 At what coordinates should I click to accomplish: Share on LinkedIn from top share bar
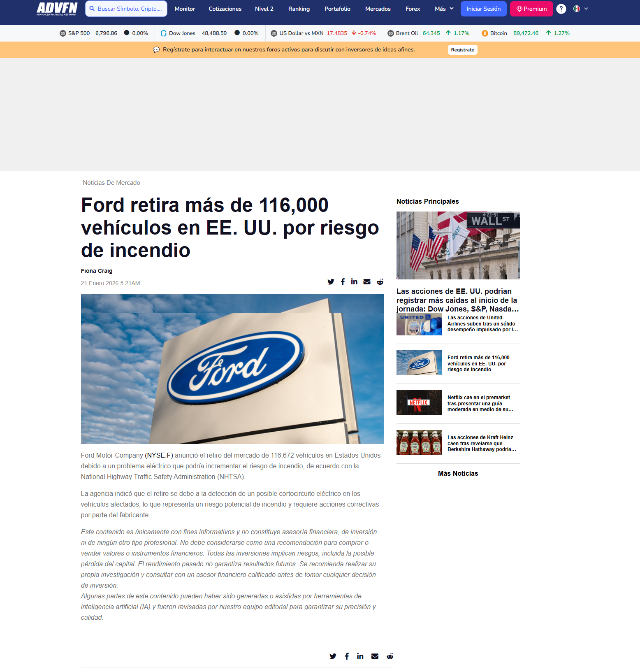(354, 281)
